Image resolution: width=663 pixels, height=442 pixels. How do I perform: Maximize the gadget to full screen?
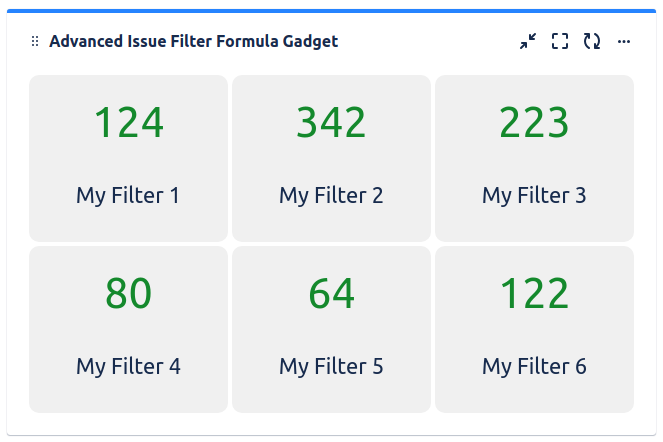coord(560,42)
